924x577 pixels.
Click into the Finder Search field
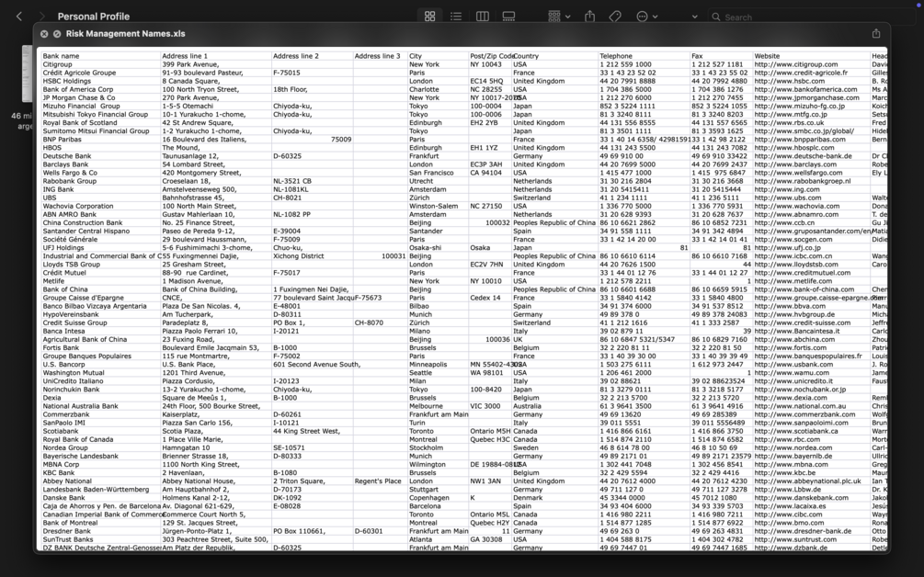pos(810,17)
